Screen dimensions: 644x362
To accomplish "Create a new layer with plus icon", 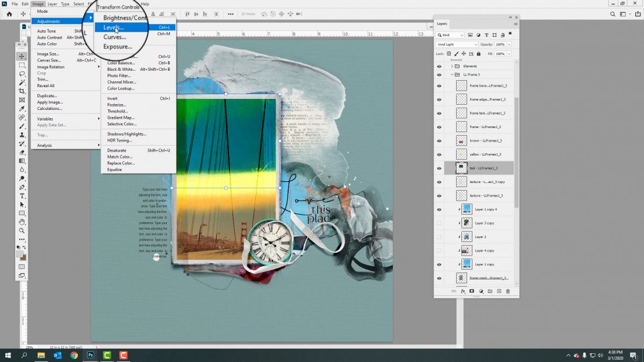I will pos(499,291).
